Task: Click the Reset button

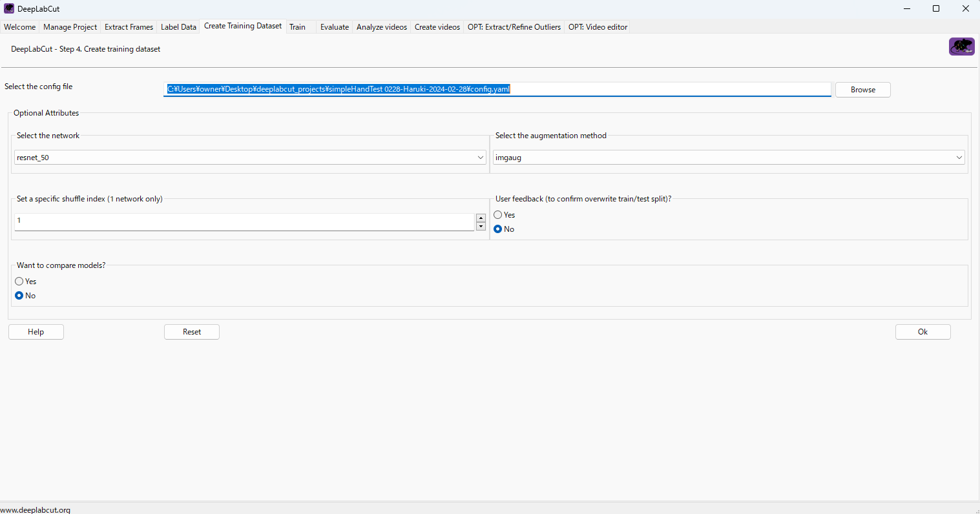Action: [192, 332]
